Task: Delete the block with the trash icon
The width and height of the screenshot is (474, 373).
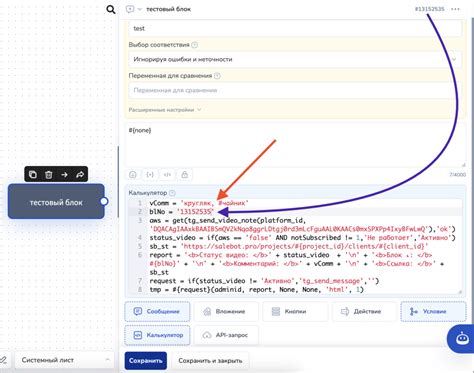Action: tap(49, 174)
